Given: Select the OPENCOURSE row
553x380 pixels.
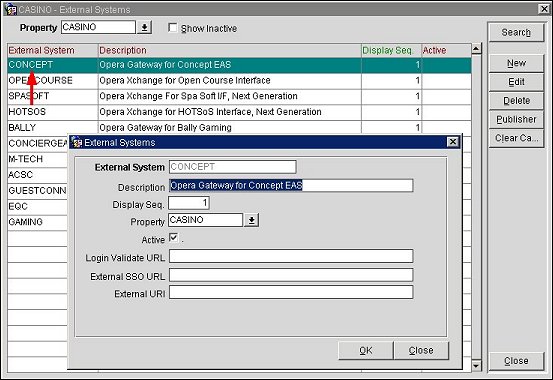Looking at the screenshot, I should tap(239, 81).
